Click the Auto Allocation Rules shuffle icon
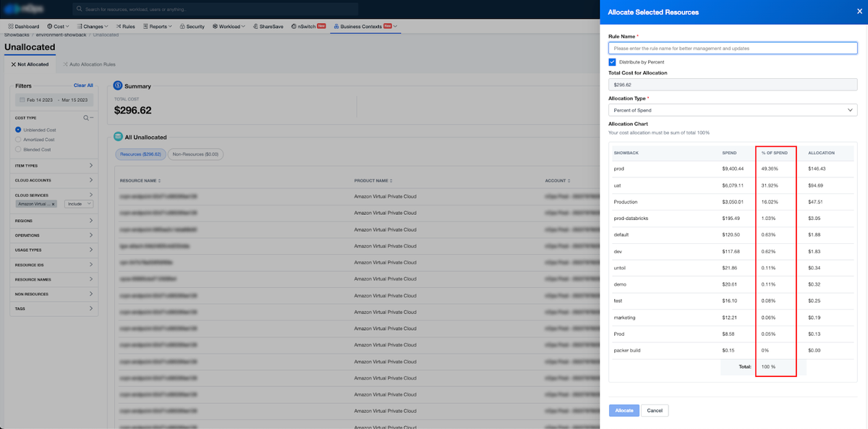Image resolution: width=868 pixels, height=429 pixels. (x=65, y=64)
